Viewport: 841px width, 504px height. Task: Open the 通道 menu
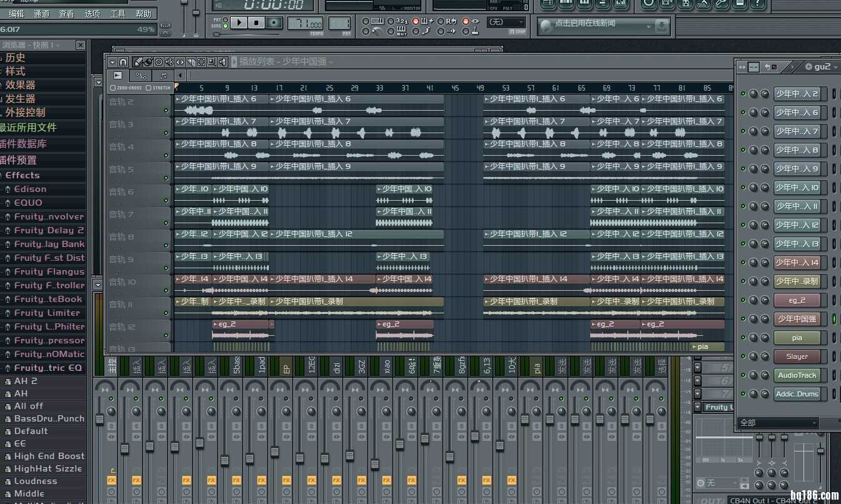pos(41,14)
